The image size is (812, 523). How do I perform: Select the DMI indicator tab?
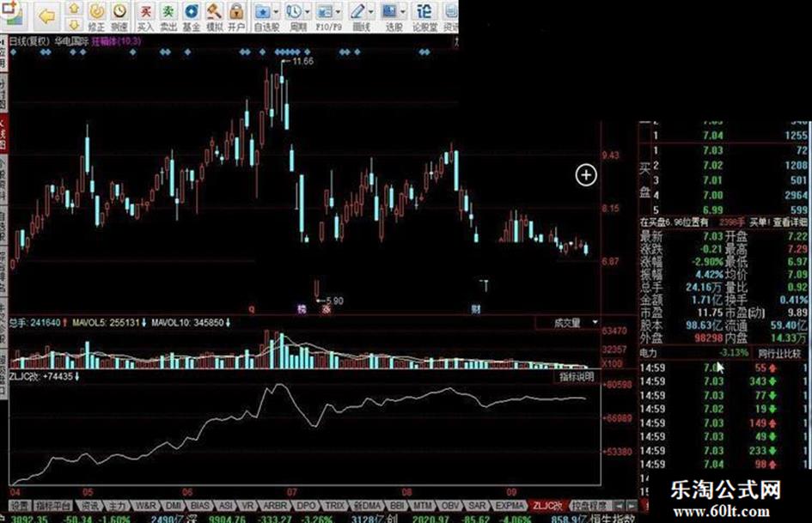tap(174, 505)
